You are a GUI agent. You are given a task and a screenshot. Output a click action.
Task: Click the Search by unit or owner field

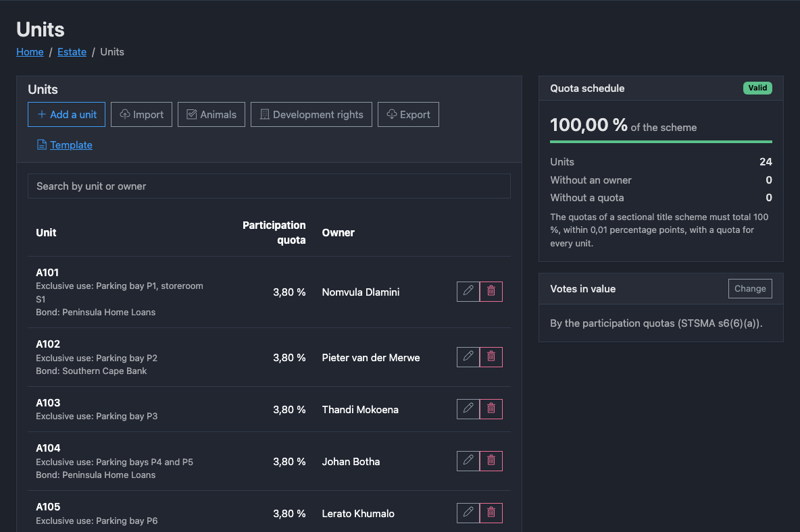pyautogui.click(x=269, y=186)
